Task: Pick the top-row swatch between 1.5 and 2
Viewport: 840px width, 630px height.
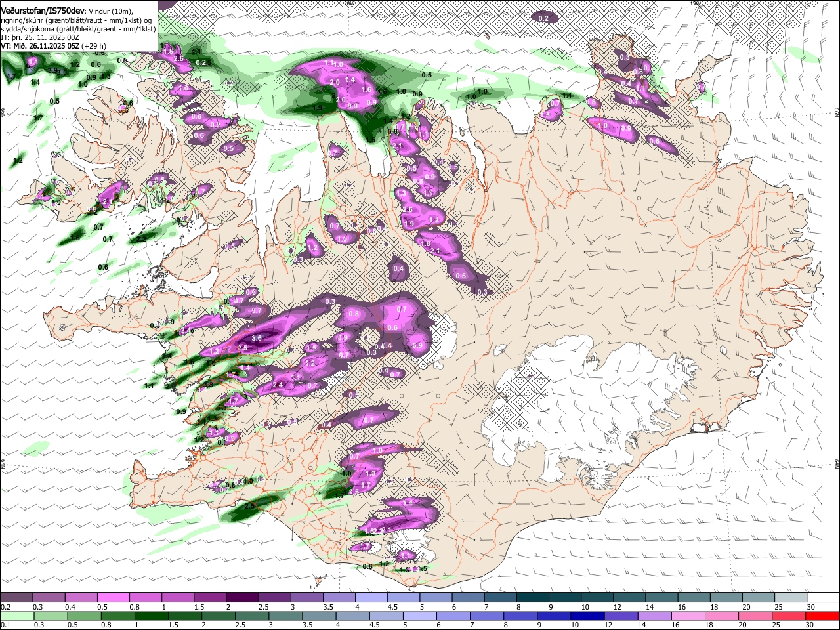Action: [x=210, y=597]
